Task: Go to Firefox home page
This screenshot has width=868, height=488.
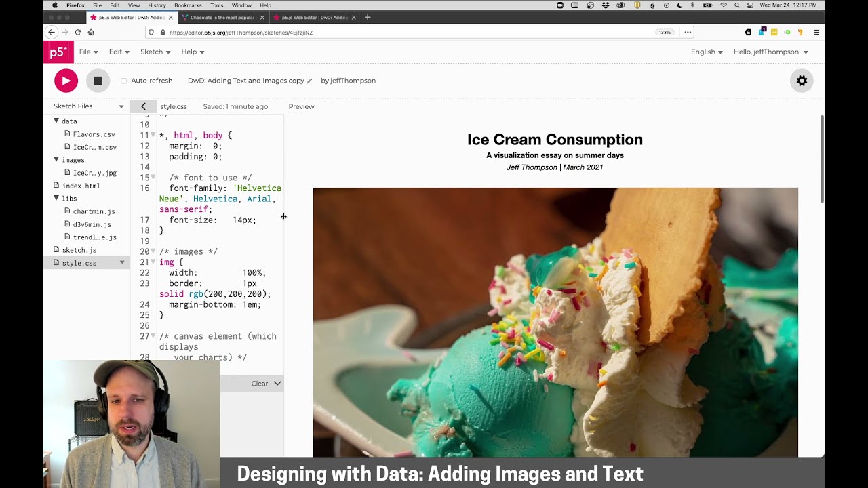Action: (x=91, y=32)
